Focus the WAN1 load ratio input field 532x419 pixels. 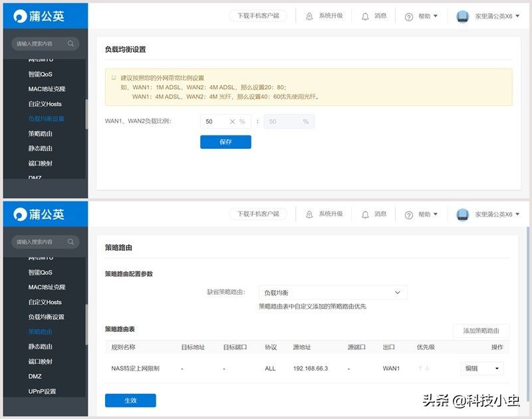pos(225,122)
